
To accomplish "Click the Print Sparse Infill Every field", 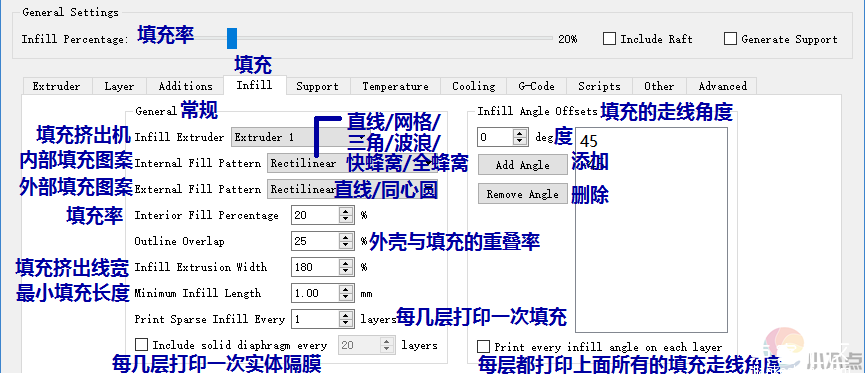I will point(314,319).
